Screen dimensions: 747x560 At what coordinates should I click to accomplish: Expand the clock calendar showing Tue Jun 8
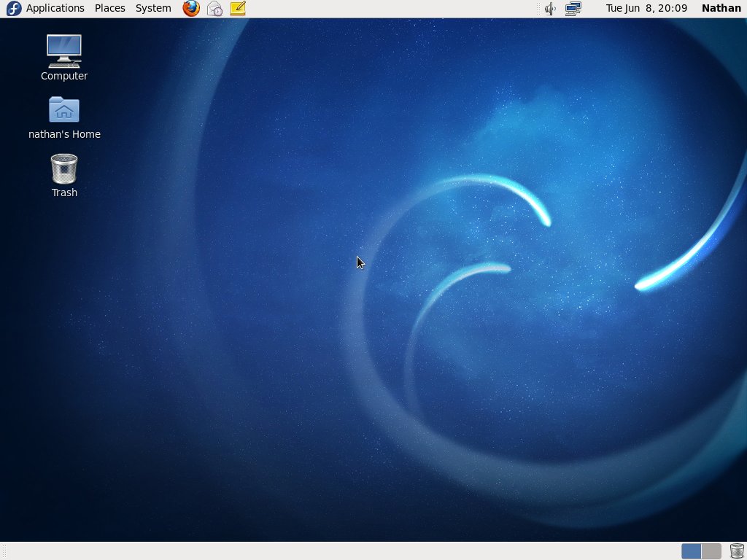(x=646, y=9)
